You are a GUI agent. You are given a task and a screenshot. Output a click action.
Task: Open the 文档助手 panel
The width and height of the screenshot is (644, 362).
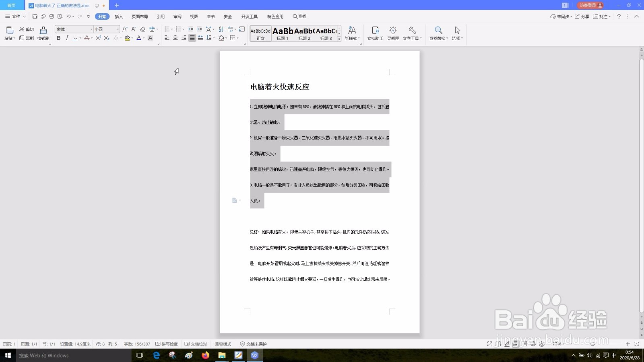click(375, 34)
